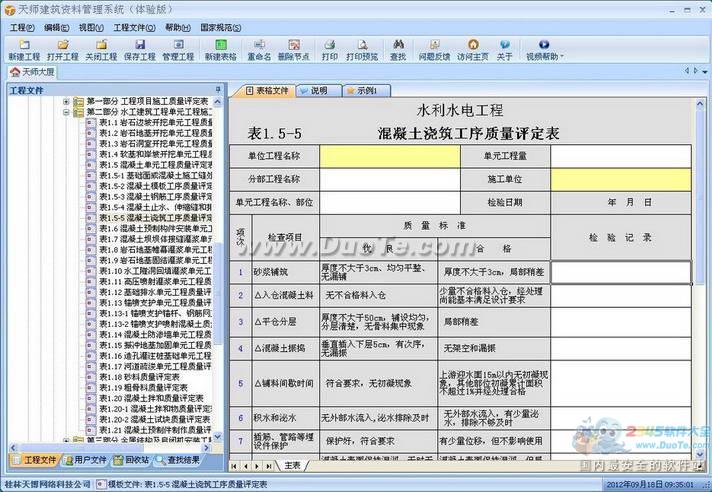712x492 pixels.
Task: Select tree item 表1.10 水工隧洞回填灌浆
Action: pyautogui.click(x=155, y=271)
